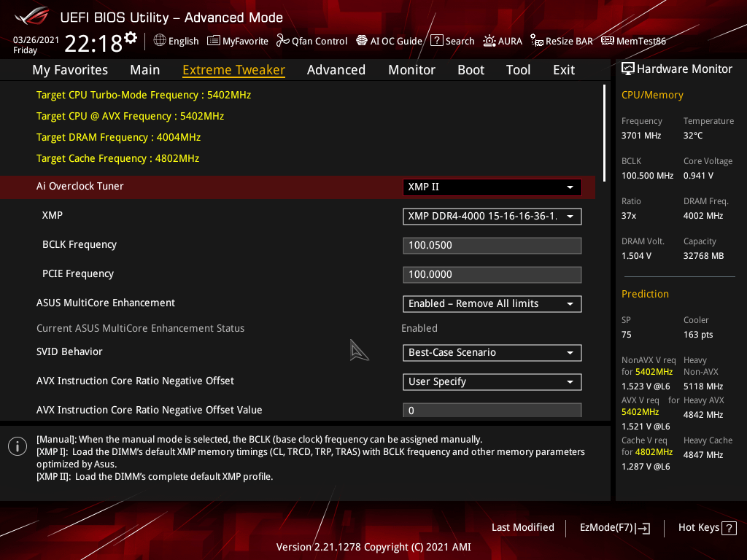Open the Tool tab

519,70
